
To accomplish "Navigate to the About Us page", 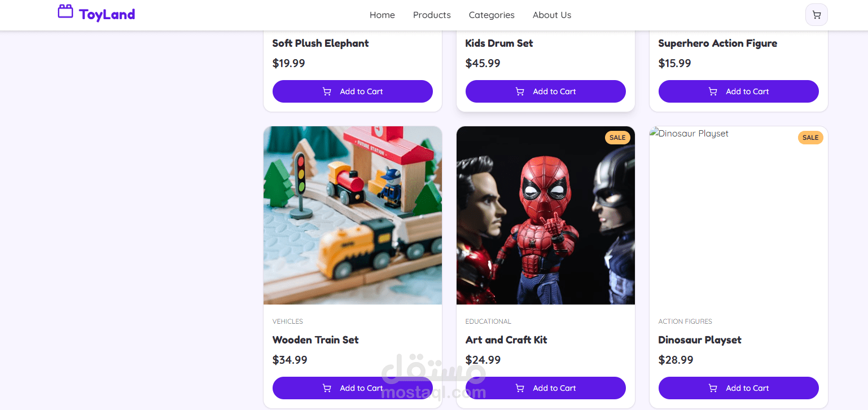I will click(552, 15).
